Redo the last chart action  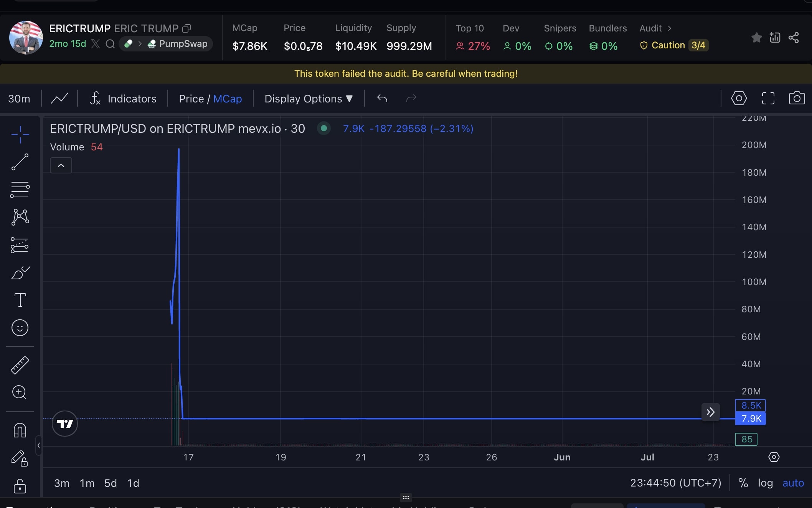[411, 98]
